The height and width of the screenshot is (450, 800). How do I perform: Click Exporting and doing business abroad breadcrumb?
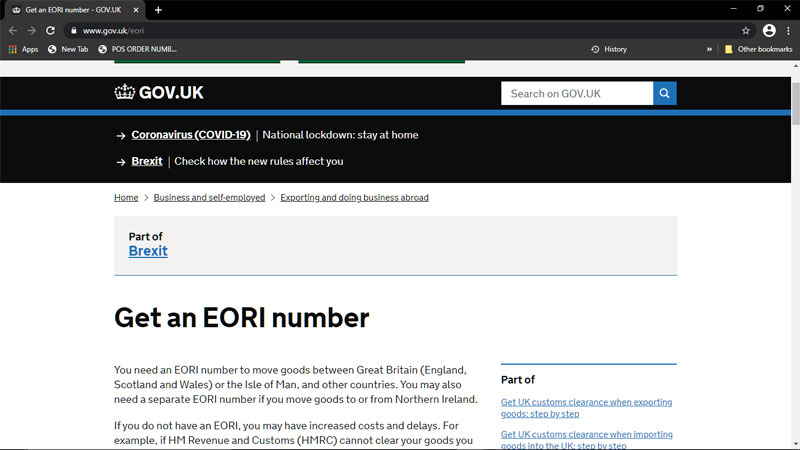(354, 198)
